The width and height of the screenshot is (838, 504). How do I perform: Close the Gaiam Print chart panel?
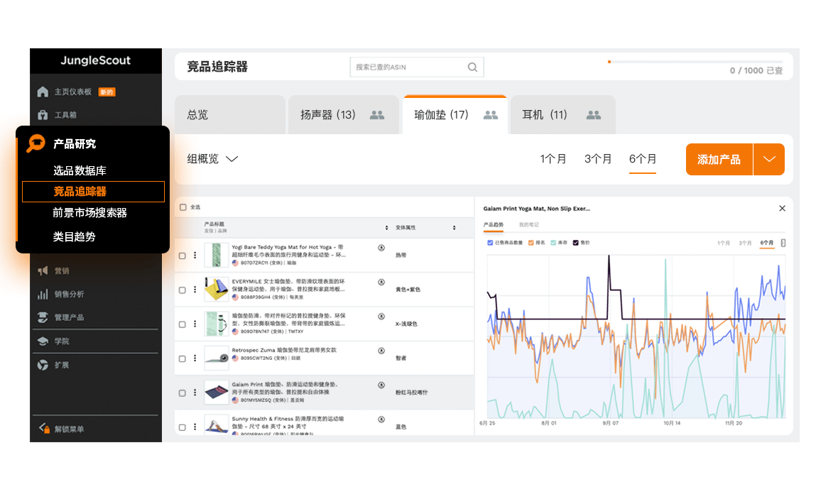coord(782,209)
